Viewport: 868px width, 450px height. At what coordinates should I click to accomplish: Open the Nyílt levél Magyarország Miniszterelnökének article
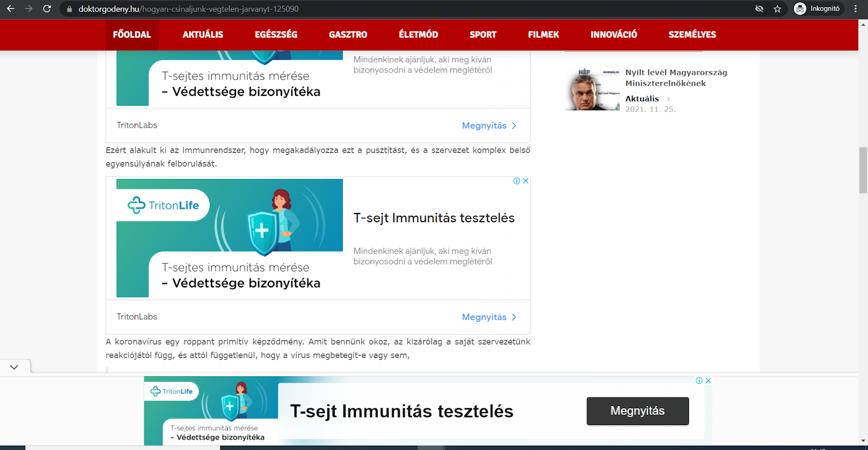coord(676,78)
